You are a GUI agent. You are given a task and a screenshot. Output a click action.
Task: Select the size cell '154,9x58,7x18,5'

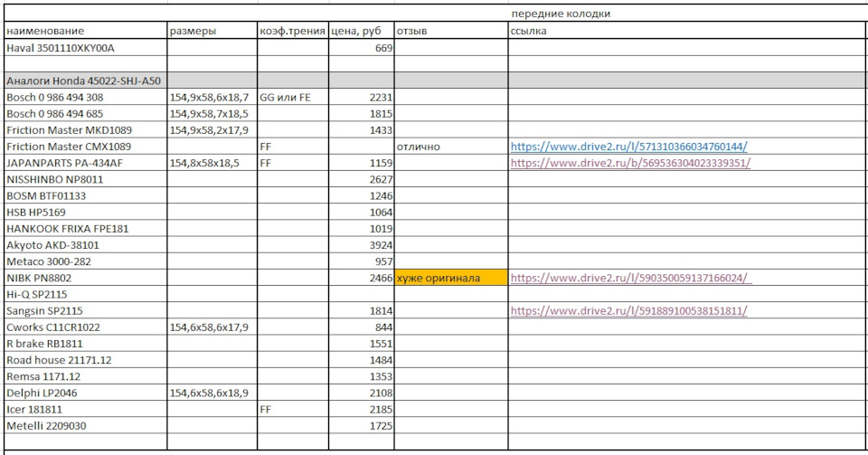212,114
